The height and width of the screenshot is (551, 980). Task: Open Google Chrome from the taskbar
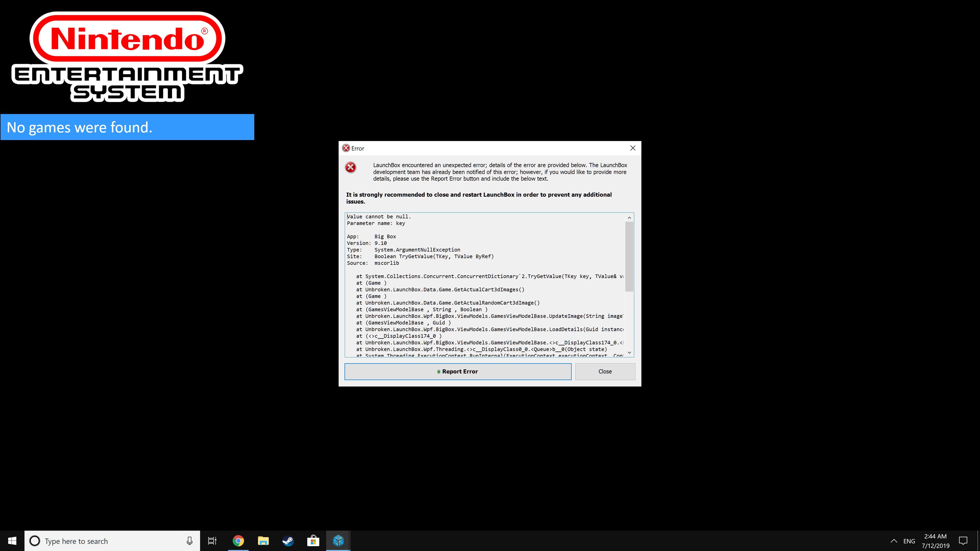click(x=238, y=541)
